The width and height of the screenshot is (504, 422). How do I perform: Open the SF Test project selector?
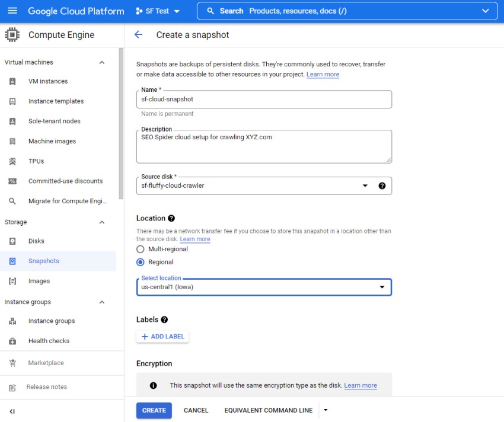(x=158, y=11)
